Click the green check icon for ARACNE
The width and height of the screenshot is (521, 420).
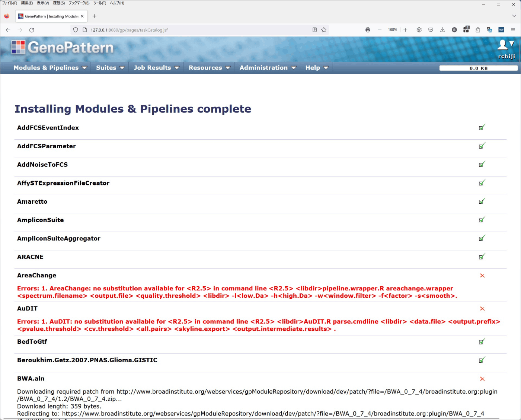[482, 257]
